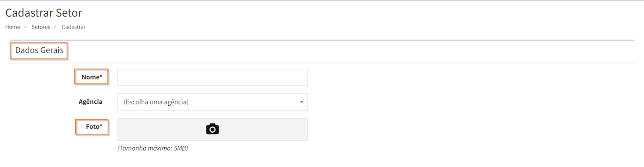Click the gray photo upload area

click(x=262, y=129)
